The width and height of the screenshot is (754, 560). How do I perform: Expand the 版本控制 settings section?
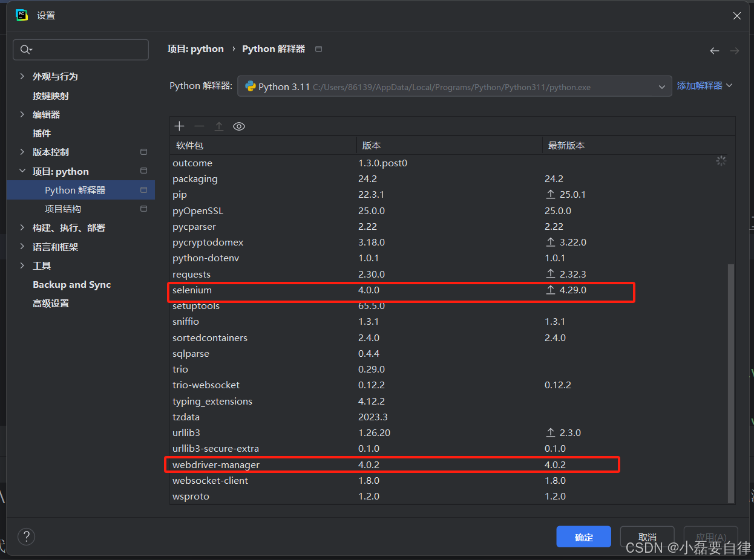click(22, 152)
